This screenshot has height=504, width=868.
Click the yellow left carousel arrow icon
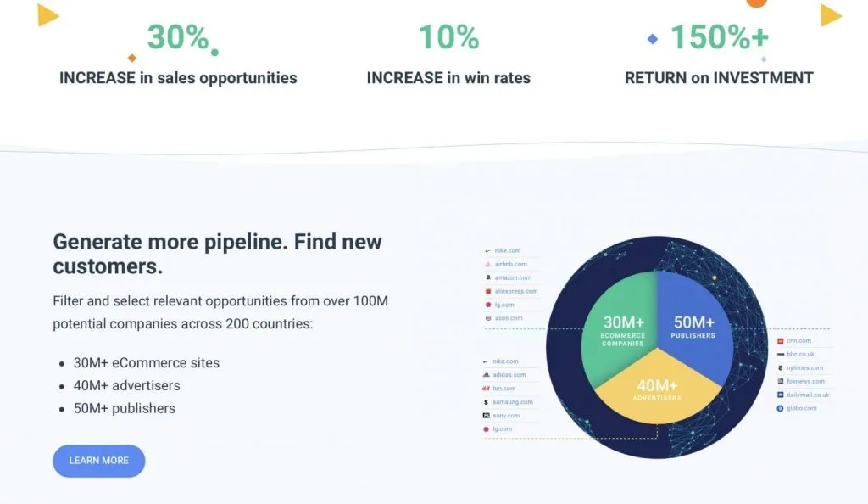48,15
